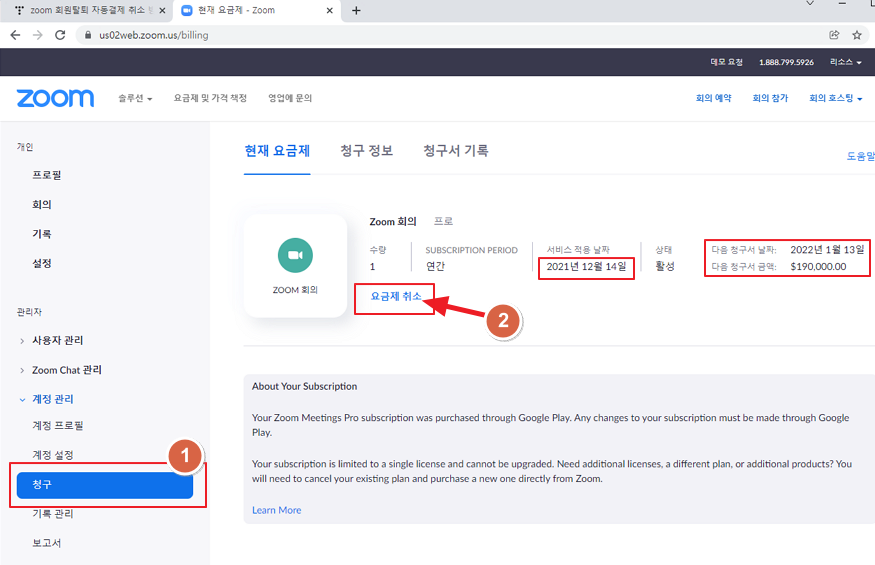Select 청구 in sidebar
Viewport: 875px width, 565px height.
(105, 485)
